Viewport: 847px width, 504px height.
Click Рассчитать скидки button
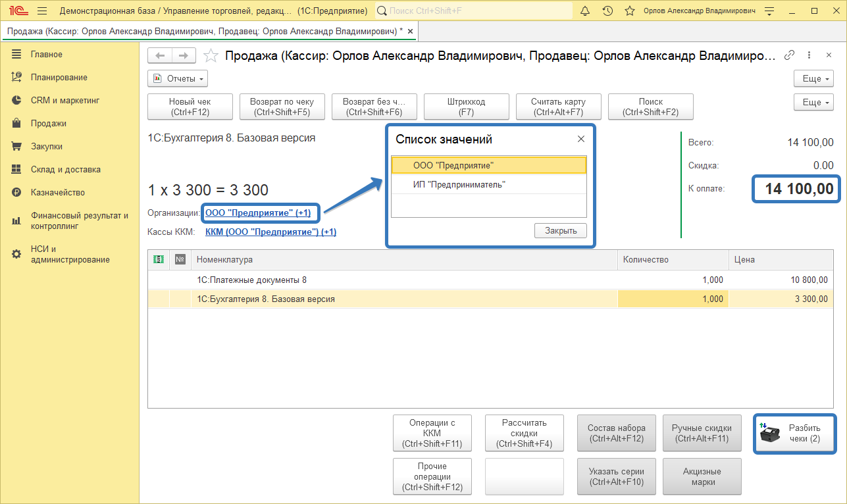(x=525, y=433)
